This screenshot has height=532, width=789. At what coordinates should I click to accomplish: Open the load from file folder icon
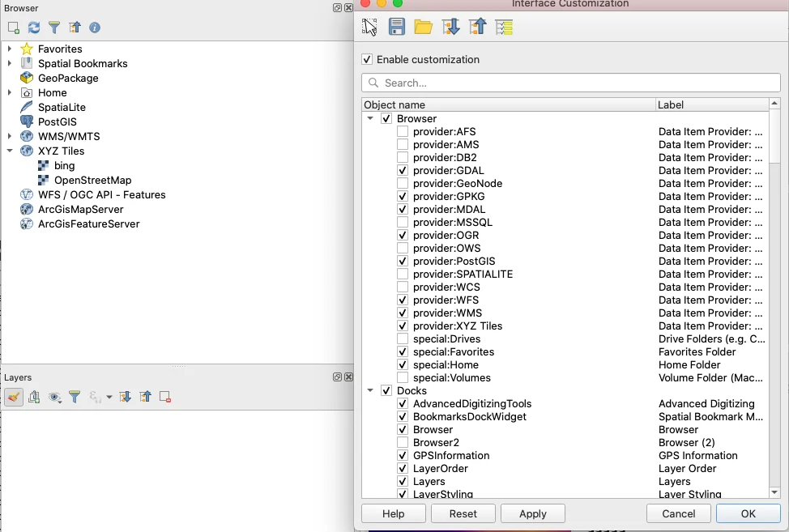(423, 28)
